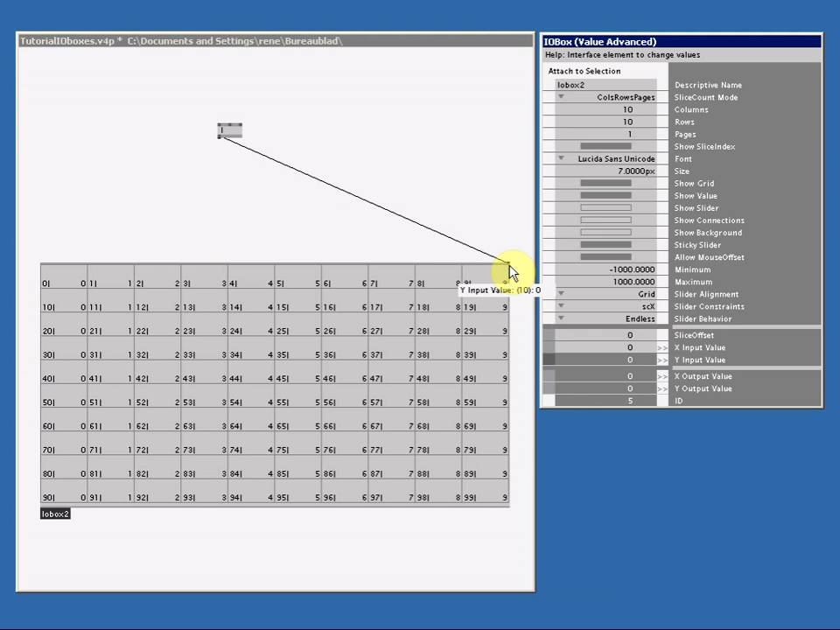The image size is (840, 630).
Task: Enable the Show Slider toggle
Action: click(x=605, y=208)
